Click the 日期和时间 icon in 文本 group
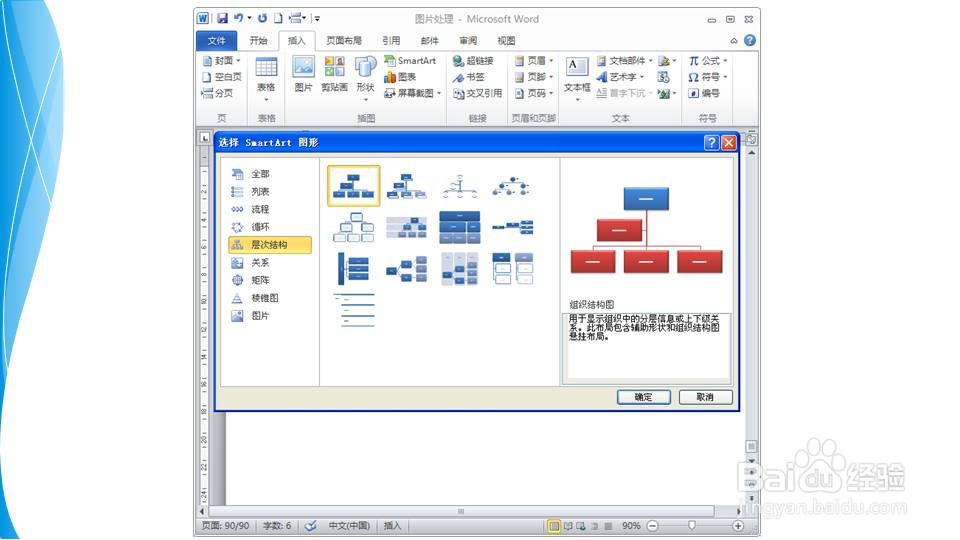This screenshot has height=540, width=960. click(663, 77)
